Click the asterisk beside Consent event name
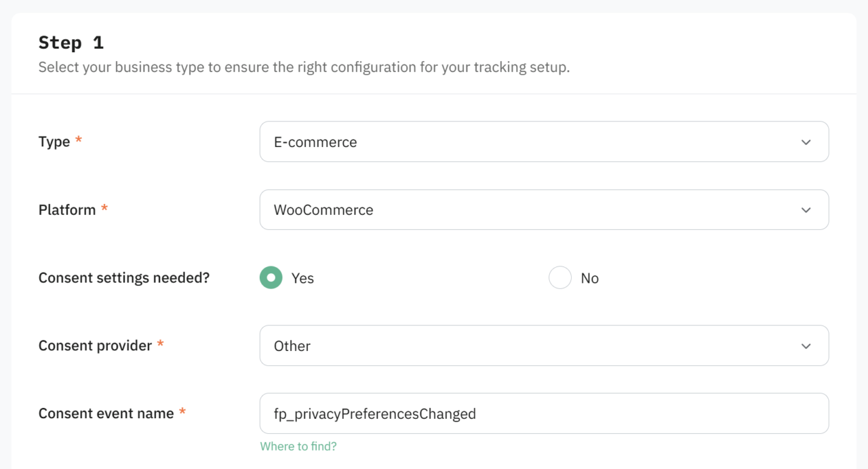 [182, 410]
